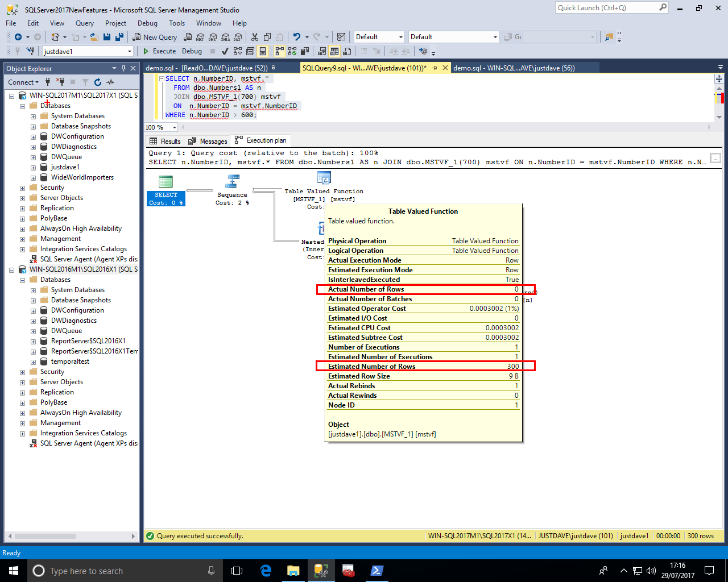Click the Cut scissors icon
This screenshot has height=582, width=728.
tap(254, 37)
